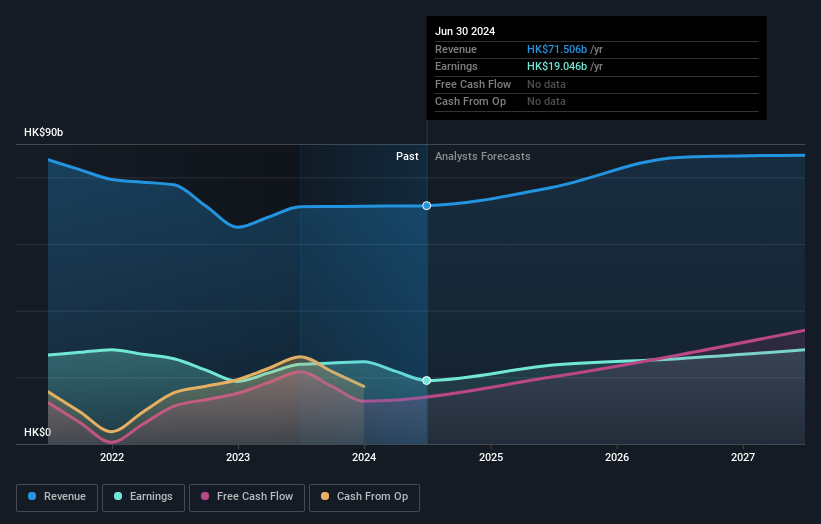Toggle the Earnings legend button
This screenshot has height=524, width=821.
(143, 497)
